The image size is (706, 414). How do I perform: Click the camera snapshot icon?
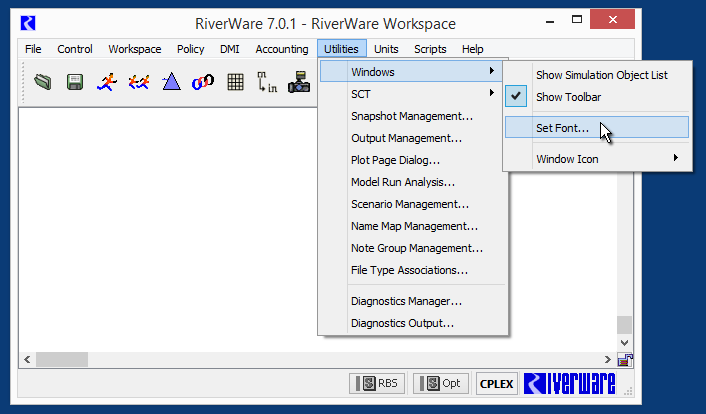coord(299,82)
